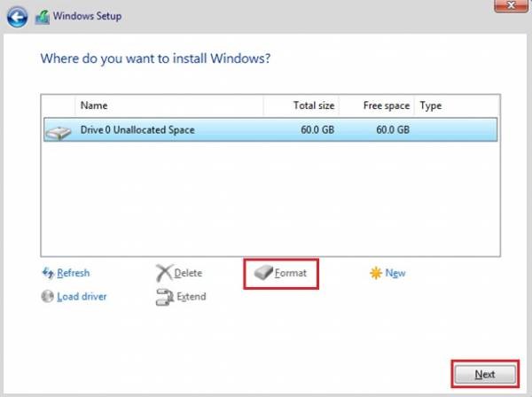The width and height of the screenshot is (532, 397).
Task: Click the New link text
Action: (x=395, y=273)
